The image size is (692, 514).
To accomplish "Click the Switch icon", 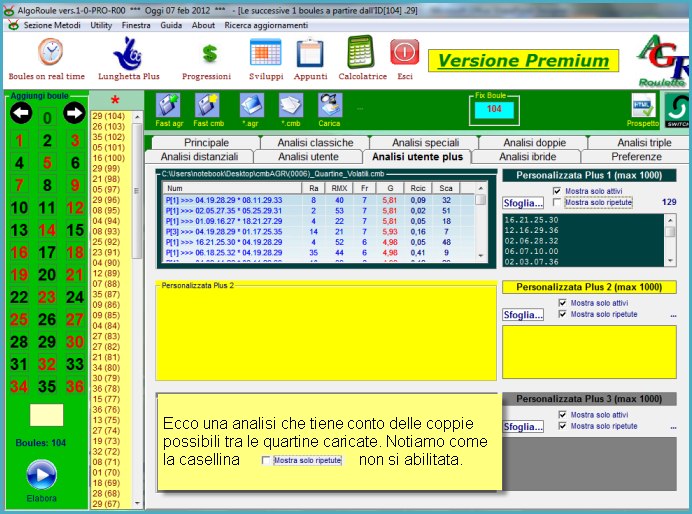I will click(678, 110).
